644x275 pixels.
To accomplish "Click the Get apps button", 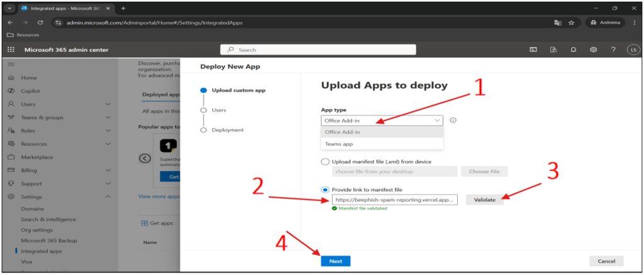I will click(x=157, y=224).
